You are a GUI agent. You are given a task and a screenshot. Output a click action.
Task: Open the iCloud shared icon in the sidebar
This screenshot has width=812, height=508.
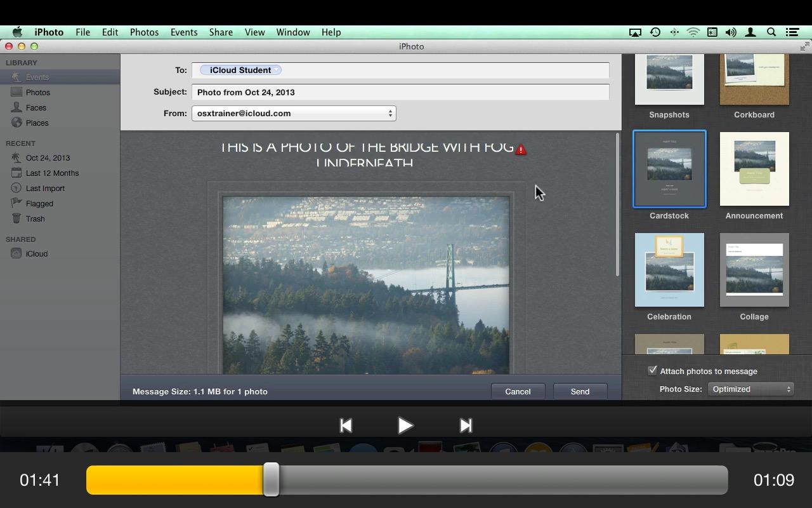[16, 254]
